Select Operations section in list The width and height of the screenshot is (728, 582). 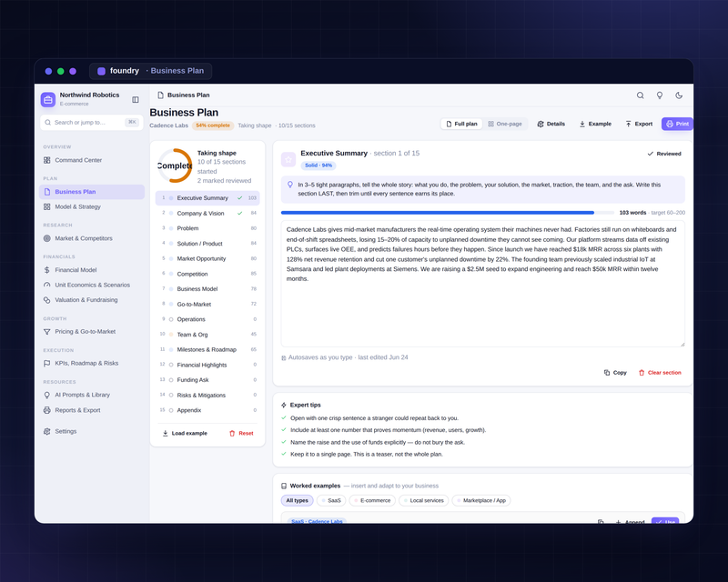(x=207, y=319)
